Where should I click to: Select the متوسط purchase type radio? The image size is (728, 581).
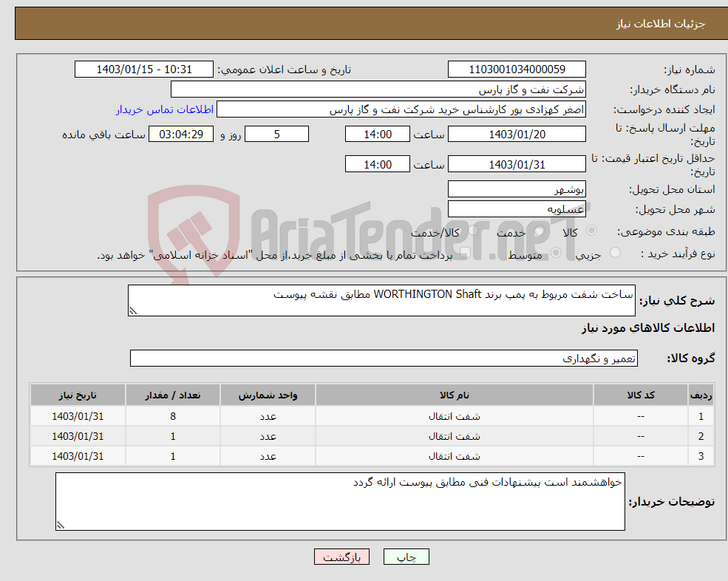point(556,253)
